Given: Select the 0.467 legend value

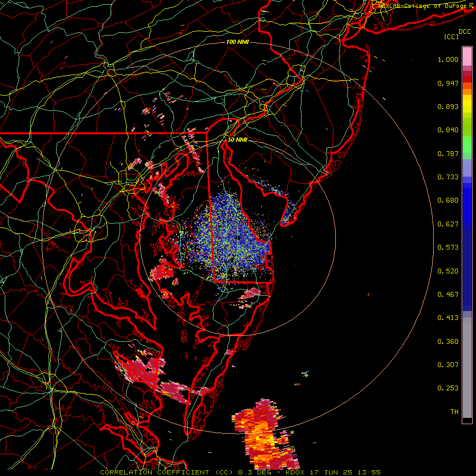Looking at the screenshot, I should tap(448, 295).
